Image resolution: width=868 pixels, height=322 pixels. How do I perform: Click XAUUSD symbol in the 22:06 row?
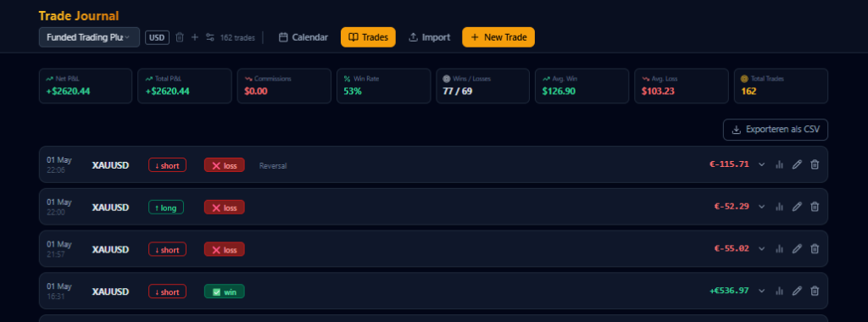(x=110, y=165)
